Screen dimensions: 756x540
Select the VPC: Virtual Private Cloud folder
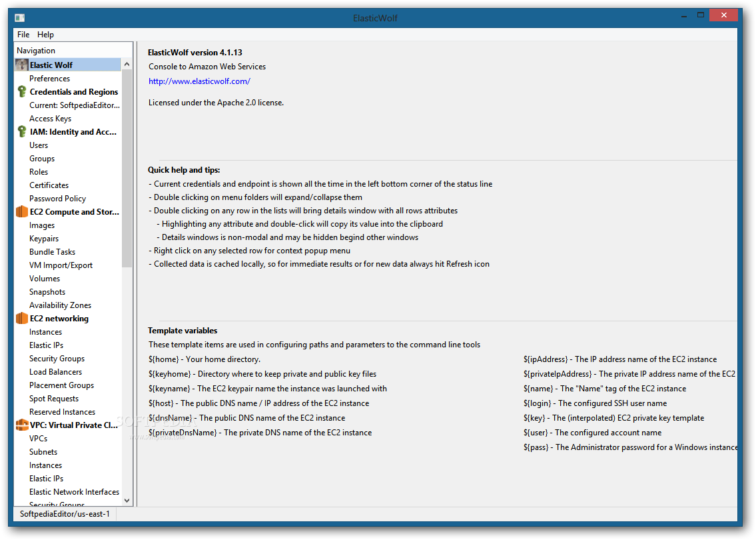click(x=74, y=425)
